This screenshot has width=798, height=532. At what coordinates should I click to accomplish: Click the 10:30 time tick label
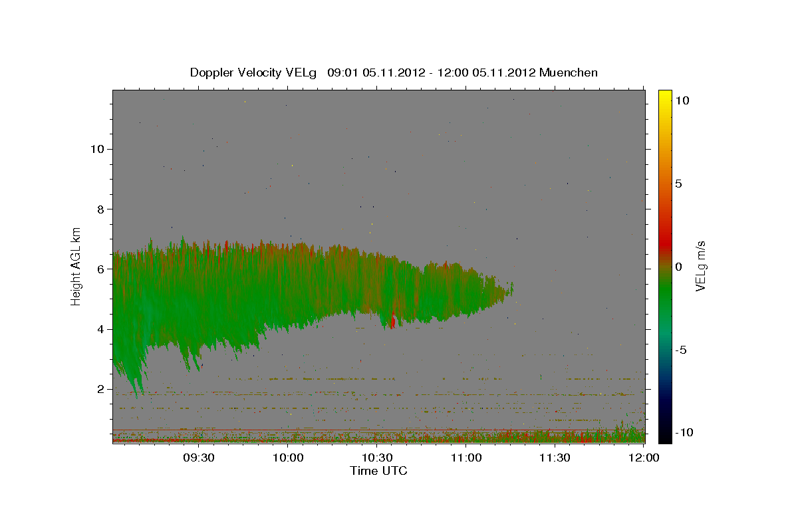click(x=377, y=458)
